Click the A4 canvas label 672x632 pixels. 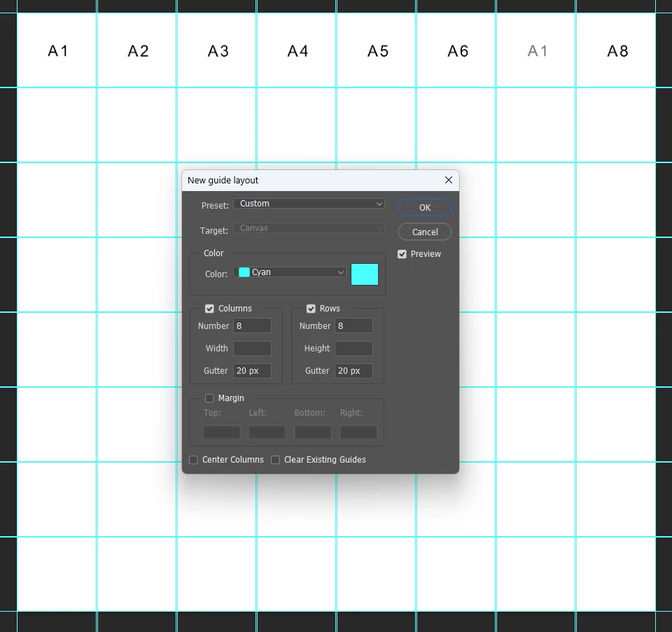click(x=298, y=51)
